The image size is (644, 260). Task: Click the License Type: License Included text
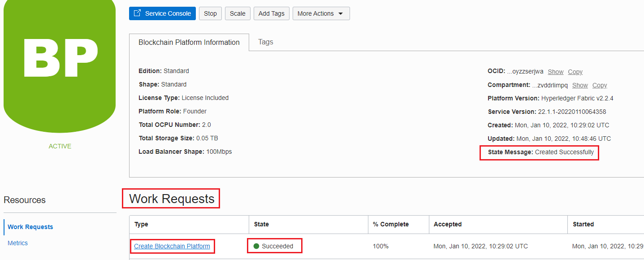[x=183, y=98]
